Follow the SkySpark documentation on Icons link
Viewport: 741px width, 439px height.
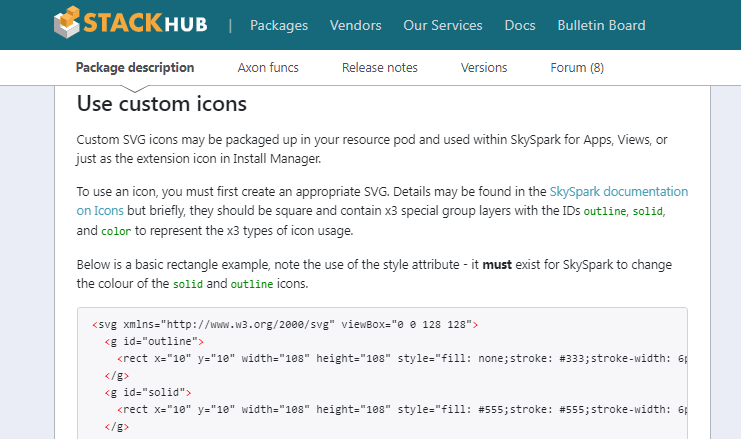619,191
